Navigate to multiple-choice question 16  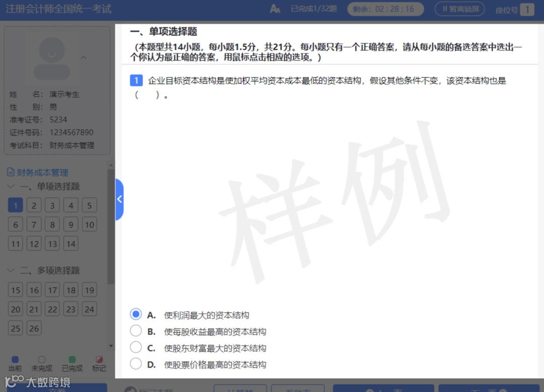point(34,290)
